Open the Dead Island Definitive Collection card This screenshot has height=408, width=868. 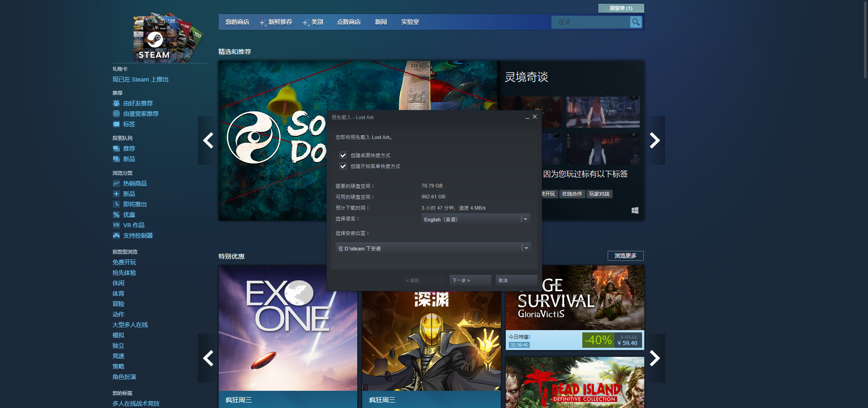575,382
